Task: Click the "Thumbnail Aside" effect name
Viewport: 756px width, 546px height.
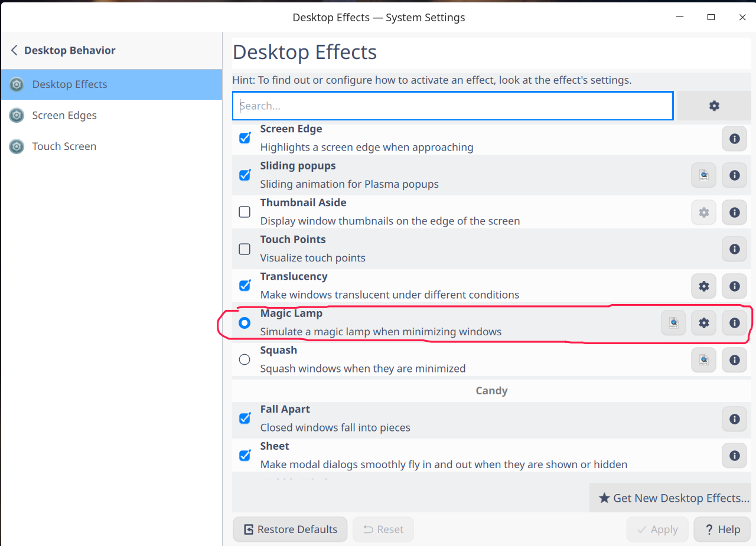Action: 303,202
